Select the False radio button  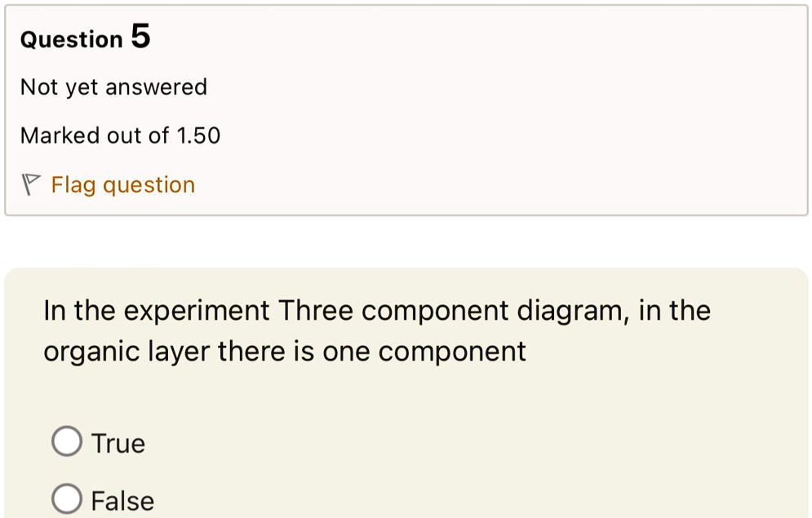(x=67, y=499)
